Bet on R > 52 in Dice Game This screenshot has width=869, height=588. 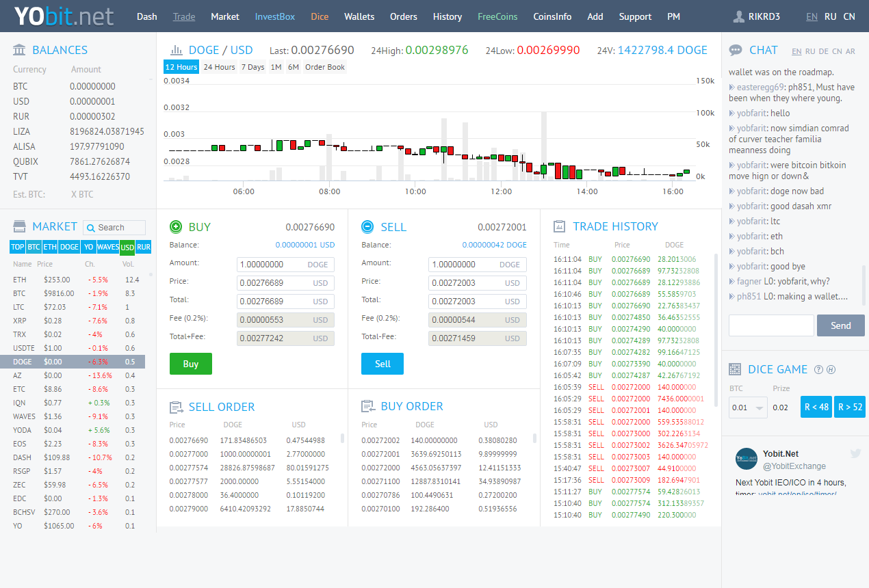coord(850,407)
